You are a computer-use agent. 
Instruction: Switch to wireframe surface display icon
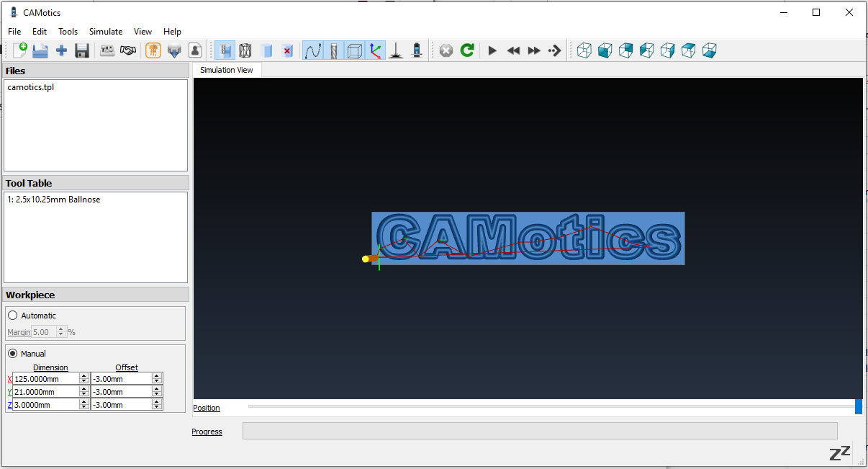coord(246,50)
